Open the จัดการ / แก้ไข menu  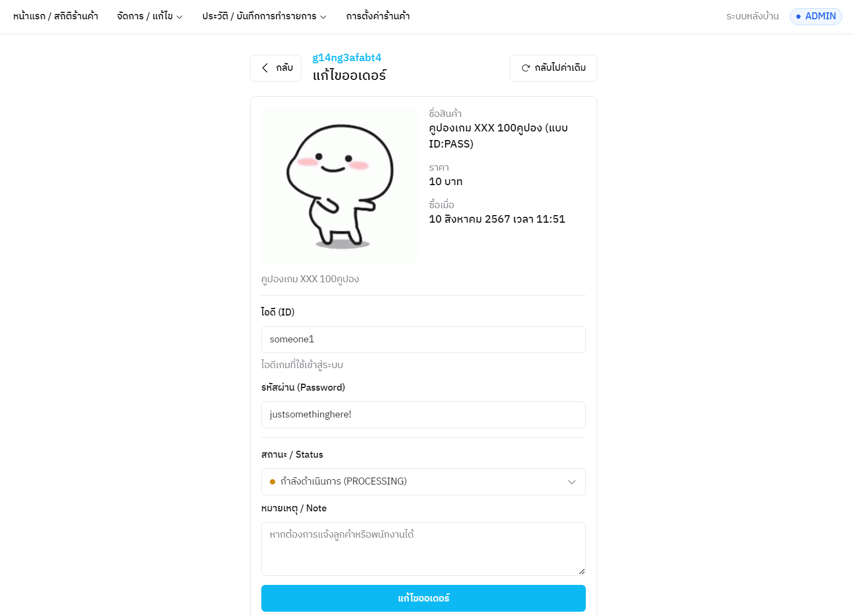point(150,16)
